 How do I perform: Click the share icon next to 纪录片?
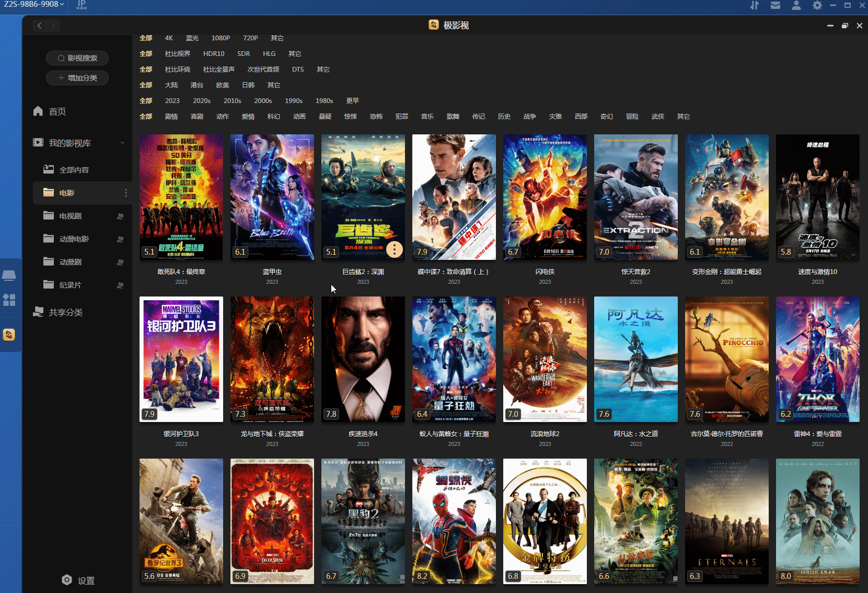(120, 285)
